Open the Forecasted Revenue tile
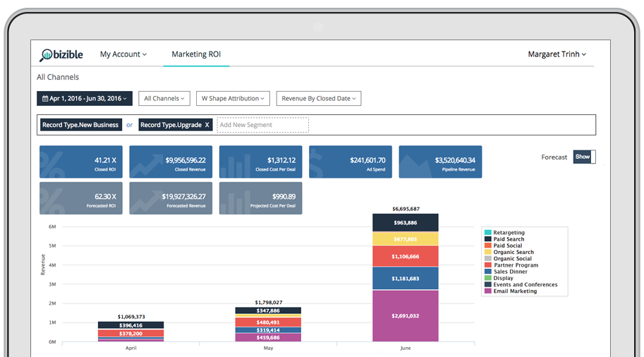Screen dimensions: 644x357 171,198
